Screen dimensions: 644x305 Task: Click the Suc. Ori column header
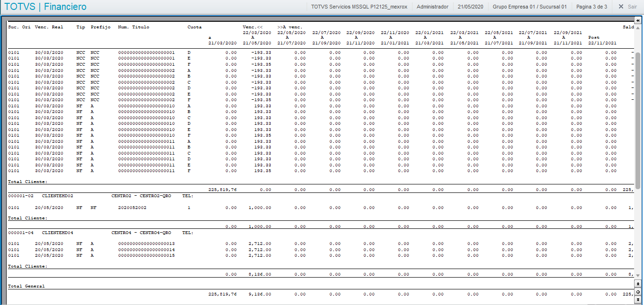pos(19,27)
